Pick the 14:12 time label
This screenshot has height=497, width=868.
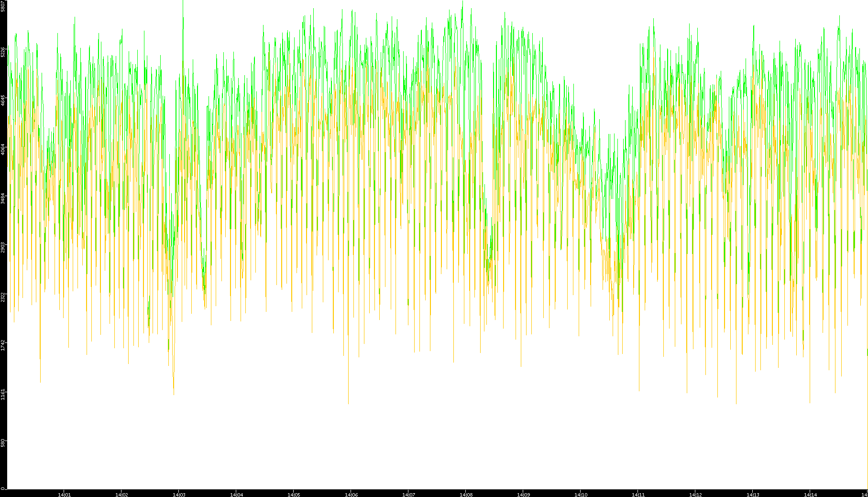click(695, 495)
